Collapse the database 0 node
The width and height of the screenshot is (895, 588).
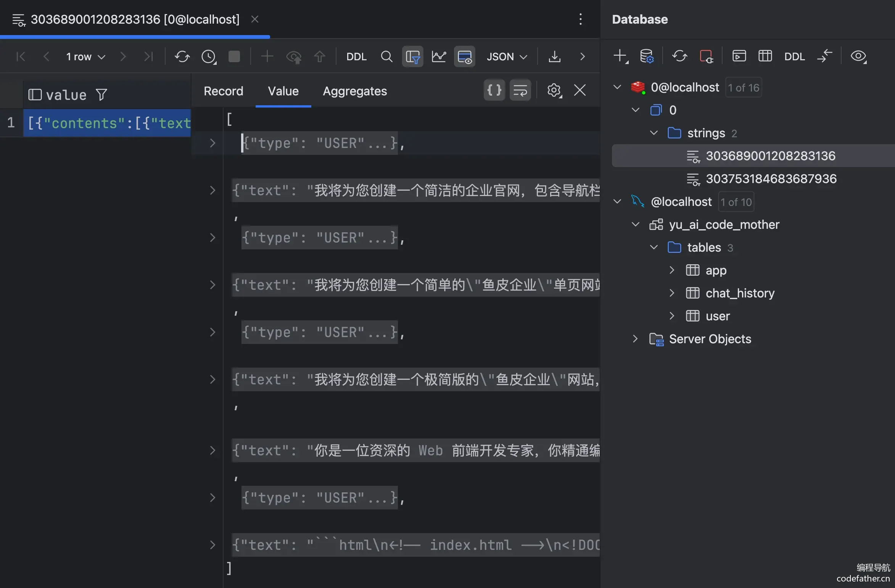(x=635, y=110)
